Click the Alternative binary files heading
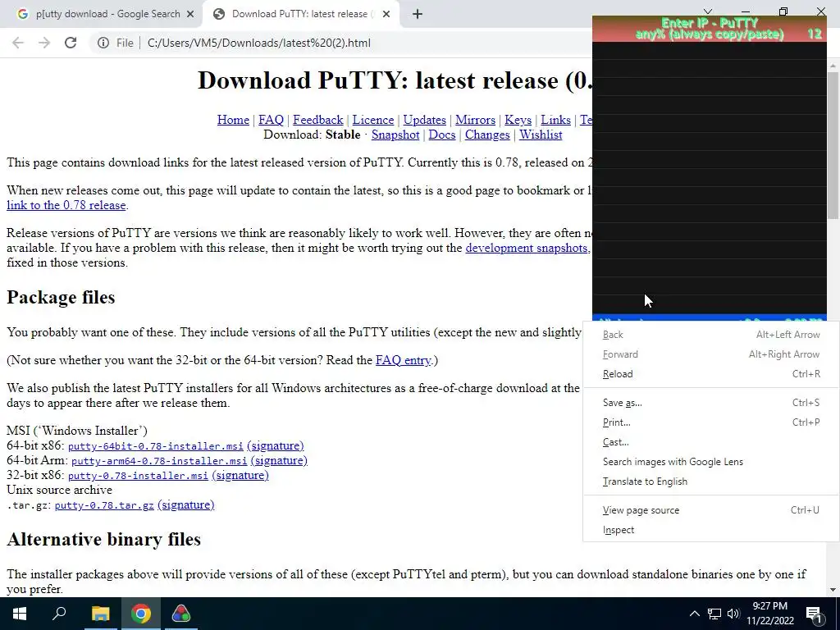Image resolution: width=840 pixels, height=630 pixels. point(103,540)
